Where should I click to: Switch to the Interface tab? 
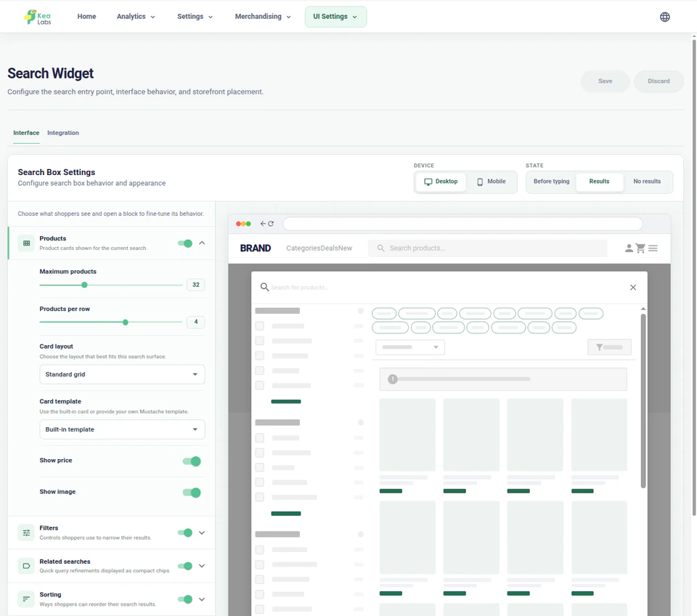[26, 133]
